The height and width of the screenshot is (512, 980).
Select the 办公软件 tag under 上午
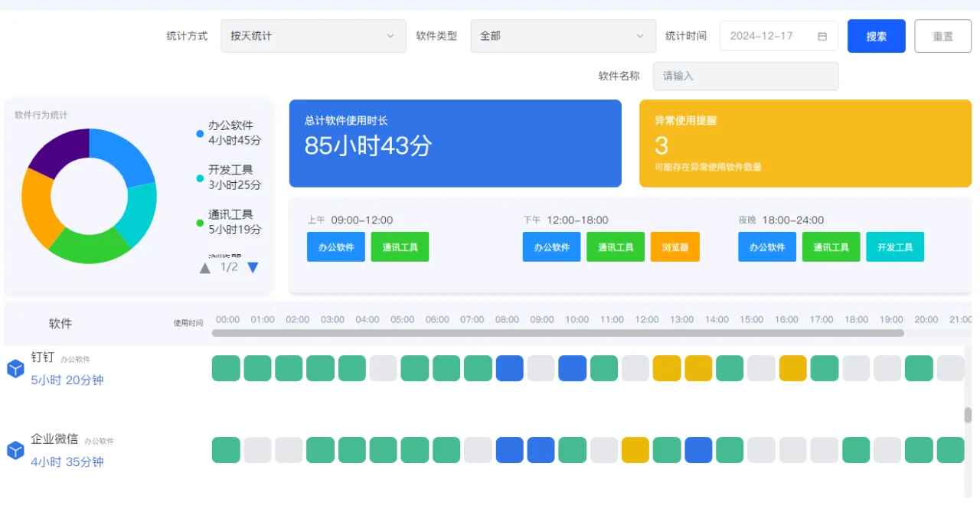[x=335, y=246]
